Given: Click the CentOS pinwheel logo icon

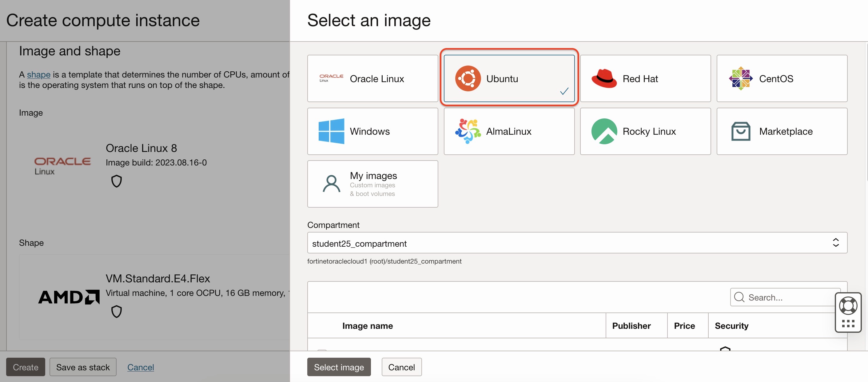Looking at the screenshot, I should tap(741, 78).
